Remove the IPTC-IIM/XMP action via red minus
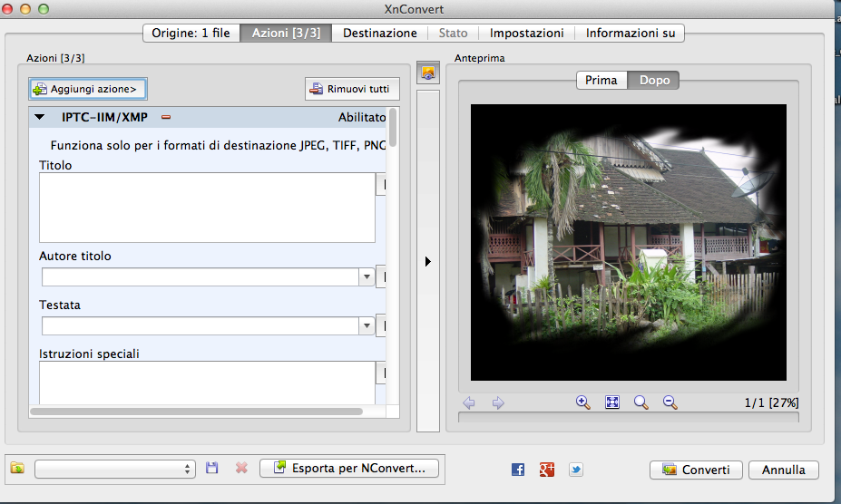The image size is (841, 504). [166, 117]
